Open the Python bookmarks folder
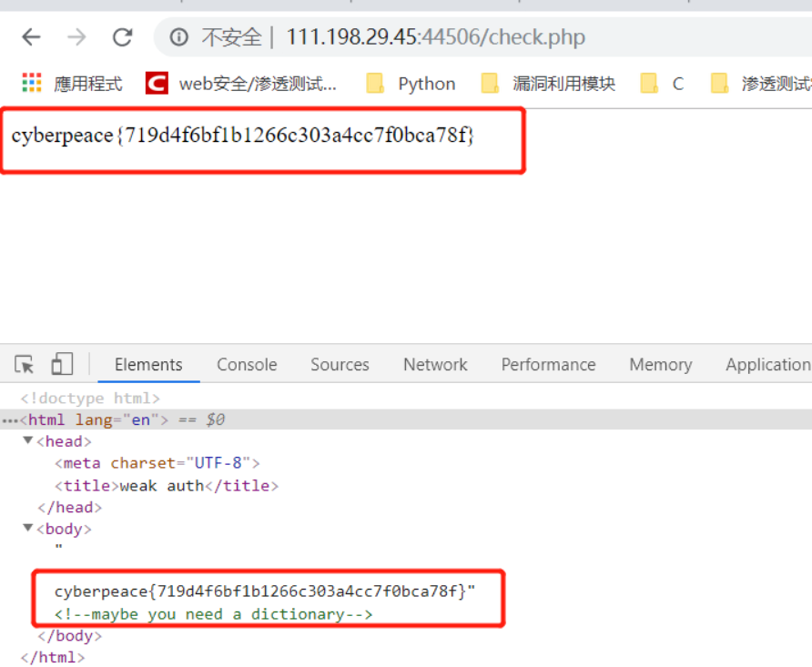Viewport: 812px width, 667px height. [x=427, y=84]
